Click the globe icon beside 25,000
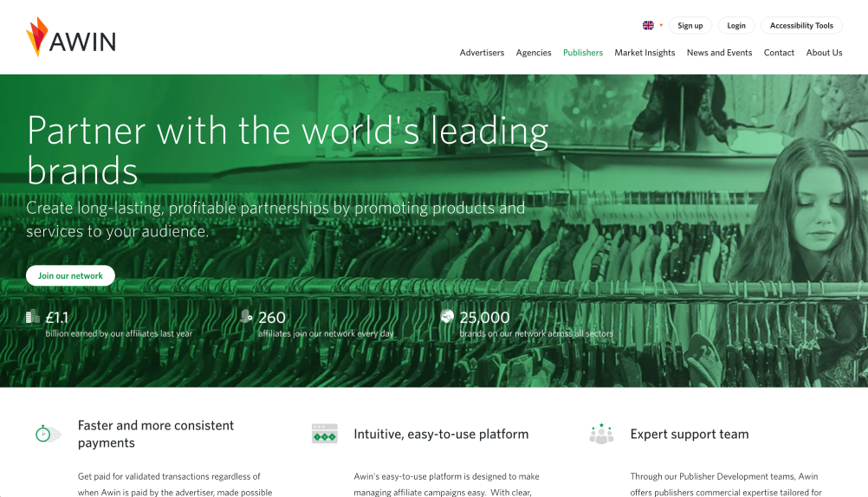Viewport: 868px width, 497px height. 447,317
